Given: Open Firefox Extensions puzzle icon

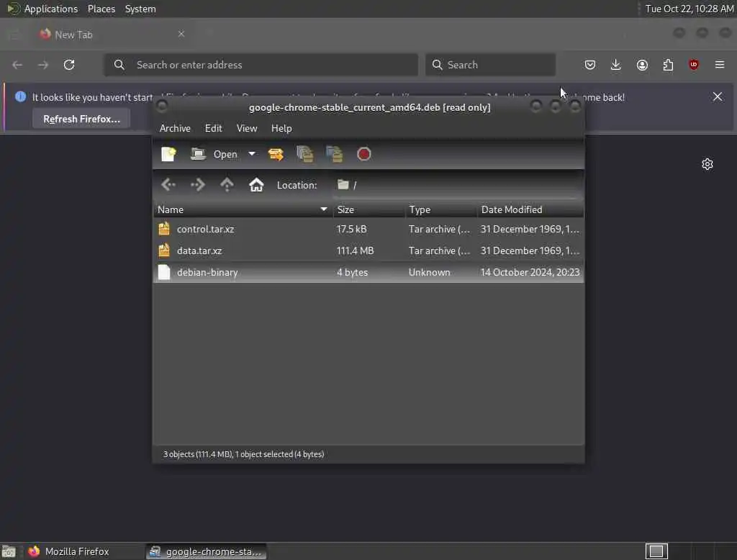Looking at the screenshot, I should tap(668, 65).
